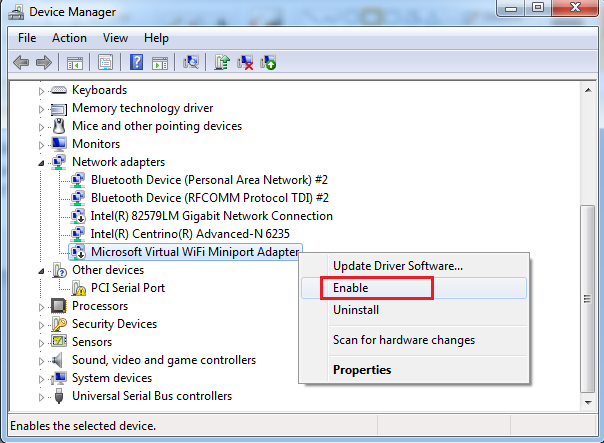Select the PCI Serial Port text label

click(x=128, y=288)
